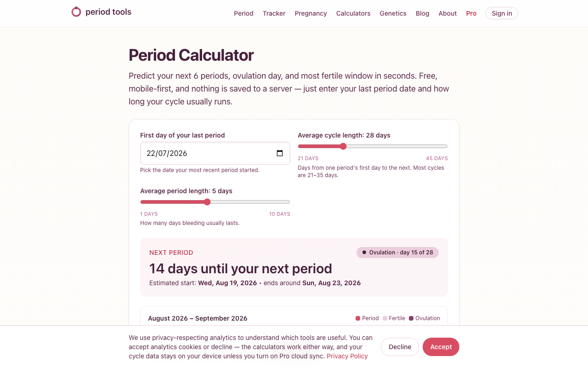Click the Ovulation legend color dot
Viewport: 588px width, 368px height.
411,318
